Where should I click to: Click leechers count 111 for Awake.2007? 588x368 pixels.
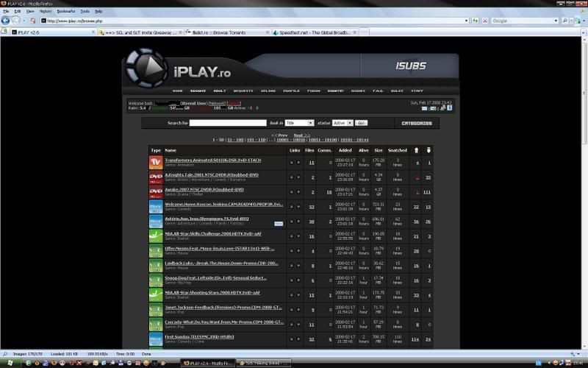(x=427, y=192)
